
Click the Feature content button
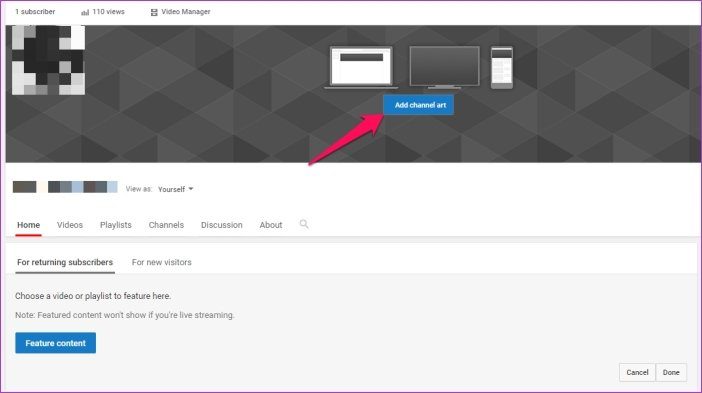click(x=56, y=343)
